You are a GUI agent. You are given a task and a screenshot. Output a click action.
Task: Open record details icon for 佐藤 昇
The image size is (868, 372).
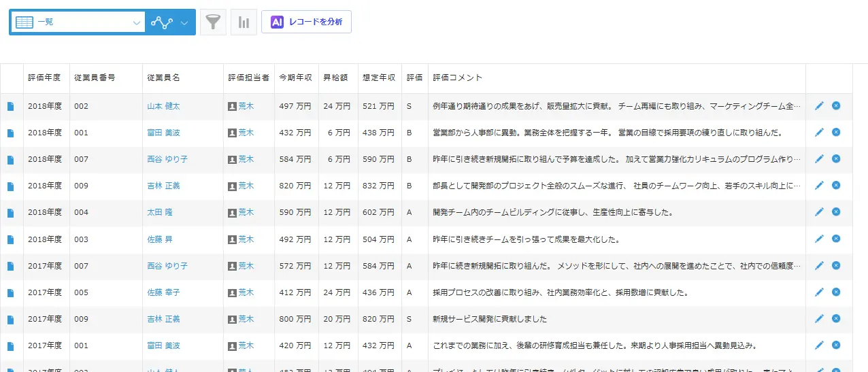point(10,239)
